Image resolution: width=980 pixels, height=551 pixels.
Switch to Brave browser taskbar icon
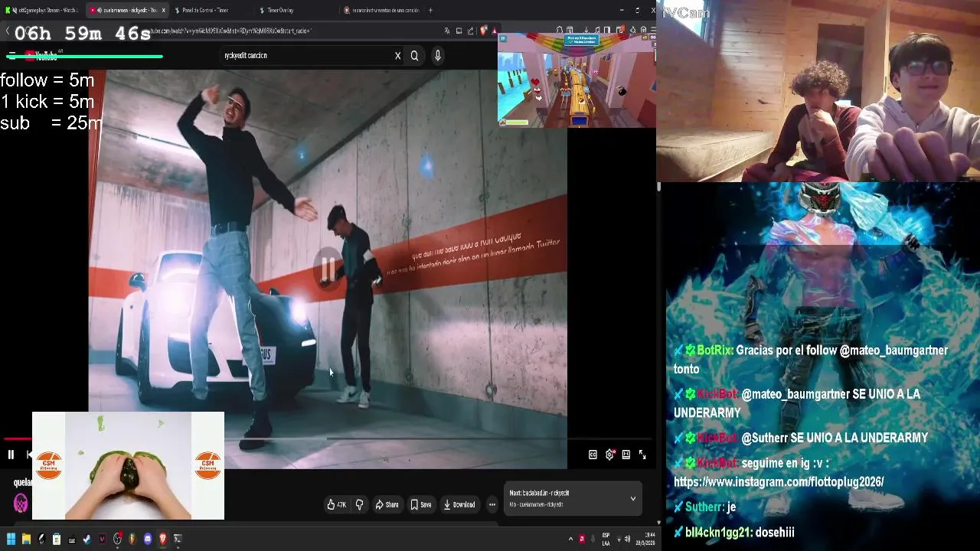[163, 539]
